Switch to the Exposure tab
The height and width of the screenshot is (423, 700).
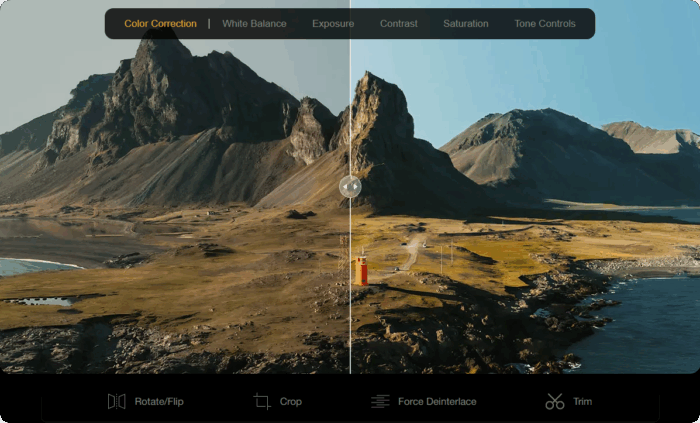point(333,24)
